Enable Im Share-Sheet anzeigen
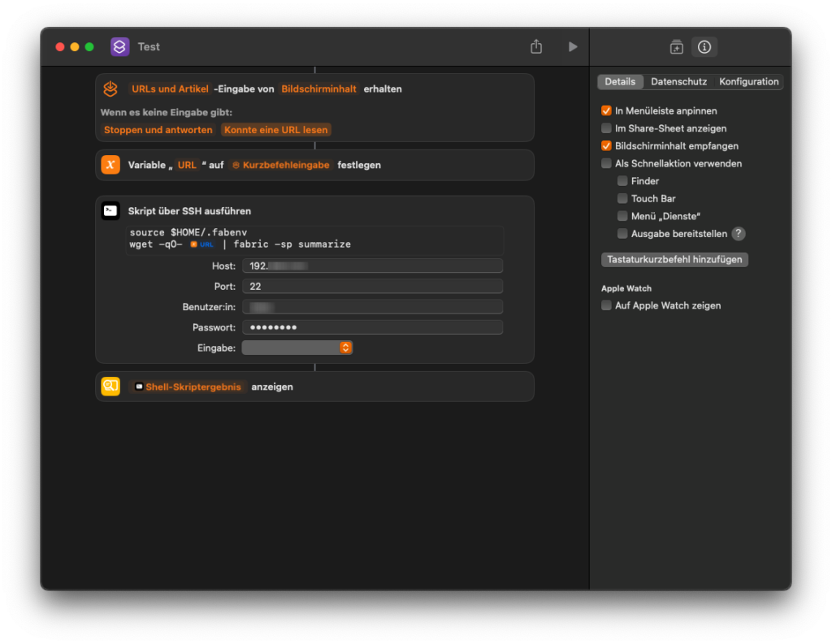Image resolution: width=832 pixels, height=644 pixels. click(x=606, y=128)
